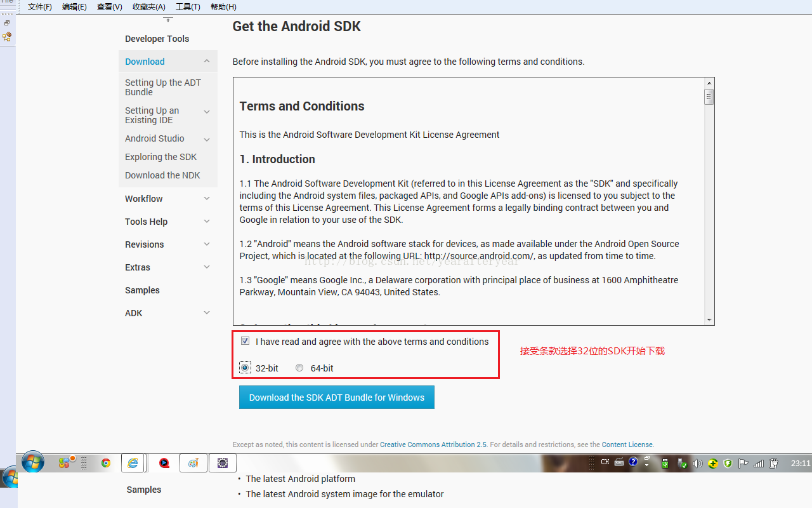
Task: Click the Terms and Conditions heading
Action: 302,106
